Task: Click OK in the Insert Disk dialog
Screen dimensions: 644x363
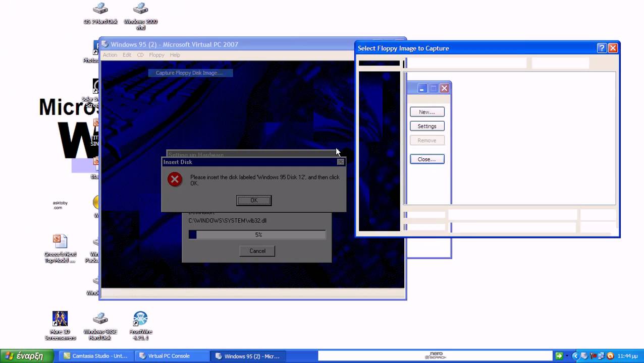Action: pyautogui.click(x=254, y=200)
